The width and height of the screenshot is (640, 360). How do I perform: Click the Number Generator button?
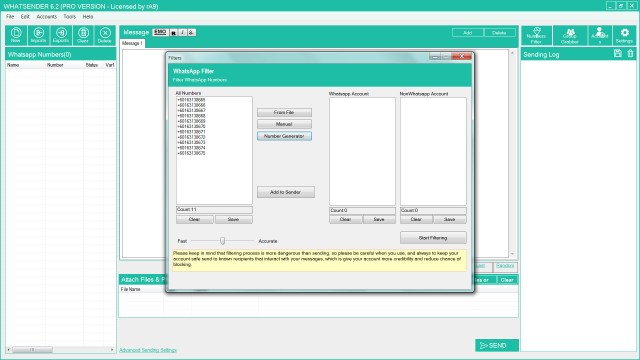pos(284,136)
